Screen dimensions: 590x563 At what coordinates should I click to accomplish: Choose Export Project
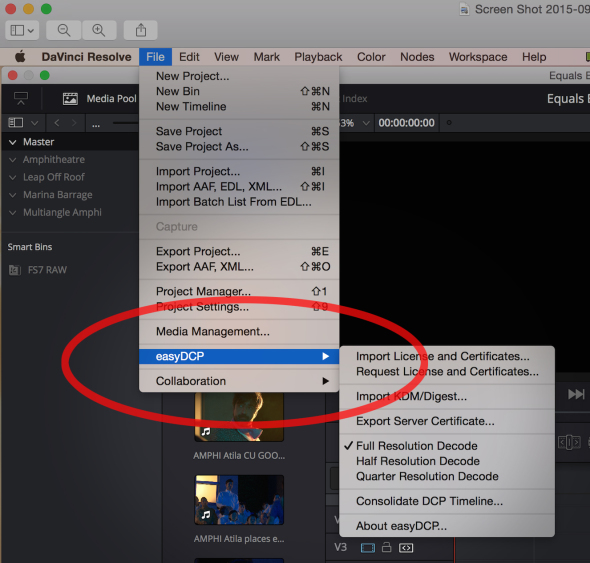coord(239,251)
